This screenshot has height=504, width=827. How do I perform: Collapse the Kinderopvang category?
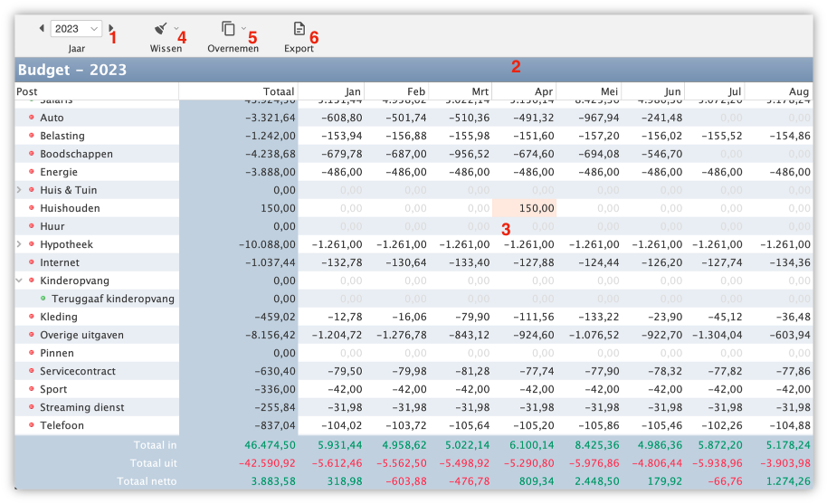click(x=19, y=281)
